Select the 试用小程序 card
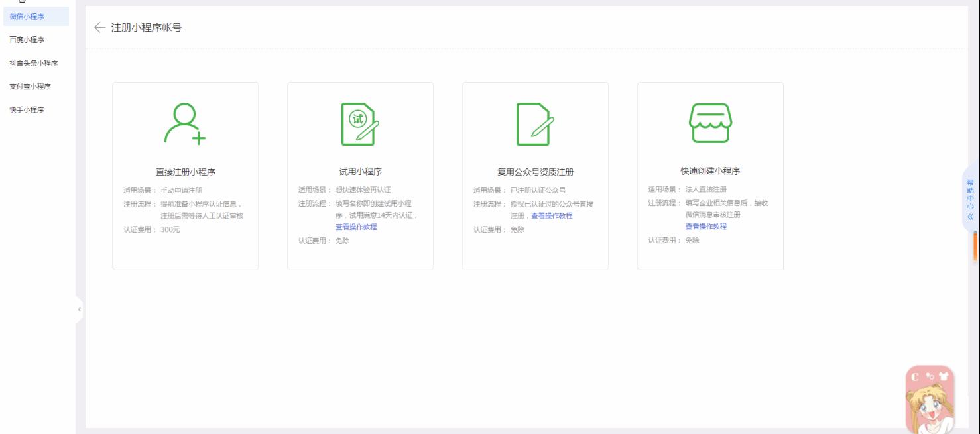This screenshot has height=434, width=980. point(360,176)
